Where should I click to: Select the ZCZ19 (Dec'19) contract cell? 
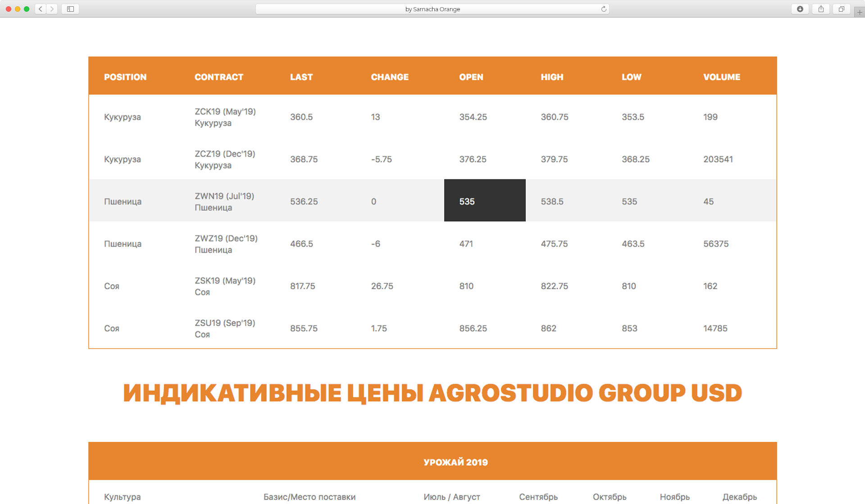pyautogui.click(x=225, y=159)
